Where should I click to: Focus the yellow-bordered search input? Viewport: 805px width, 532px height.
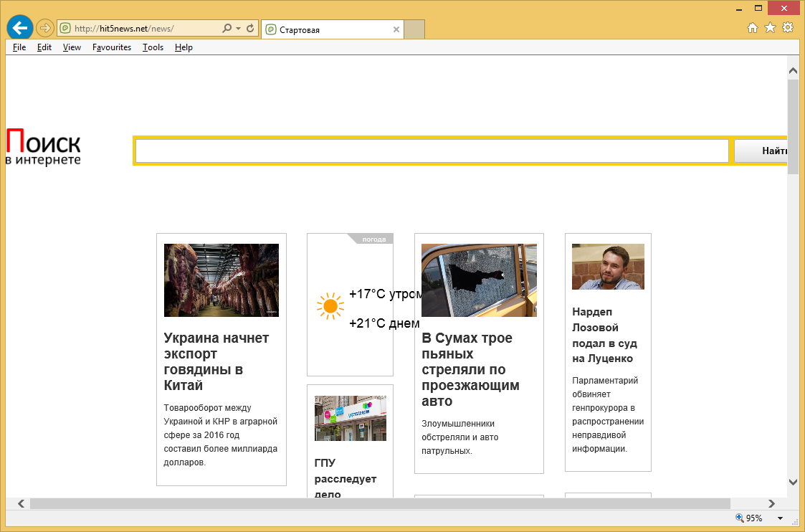click(x=432, y=151)
